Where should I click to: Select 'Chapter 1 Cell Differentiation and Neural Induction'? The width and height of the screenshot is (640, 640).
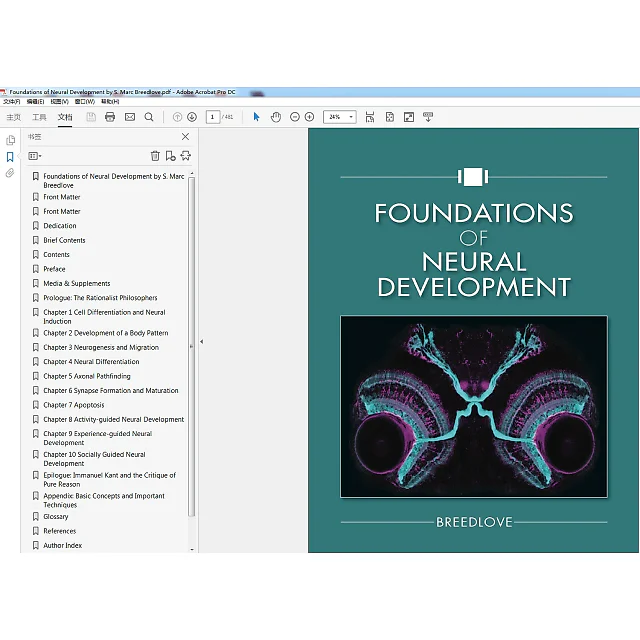(104, 316)
